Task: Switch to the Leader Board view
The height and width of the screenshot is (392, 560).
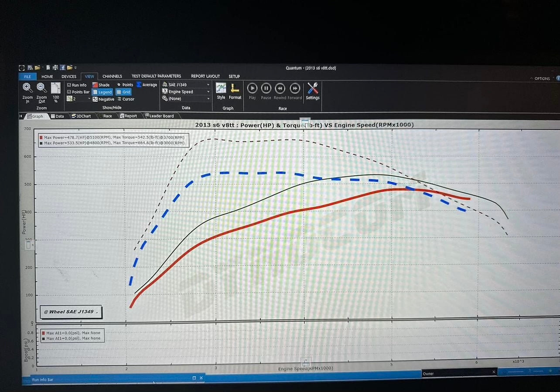Action: point(160,116)
